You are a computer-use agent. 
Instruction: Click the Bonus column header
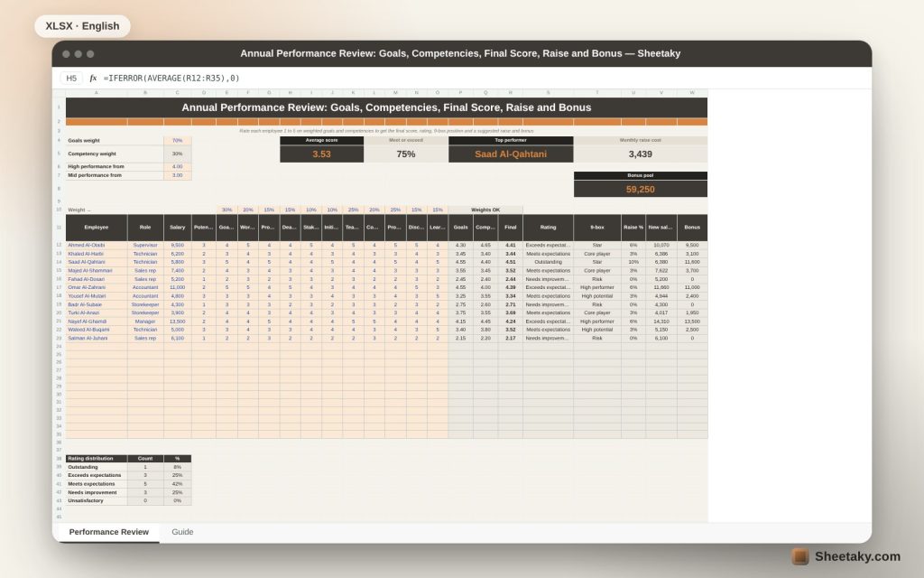point(692,227)
